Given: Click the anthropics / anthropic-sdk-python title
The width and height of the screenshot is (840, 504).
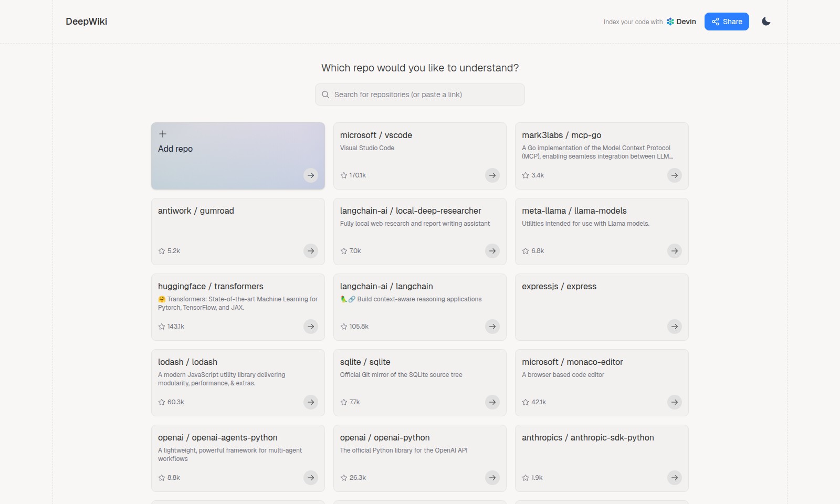Looking at the screenshot, I should coord(588,437).
